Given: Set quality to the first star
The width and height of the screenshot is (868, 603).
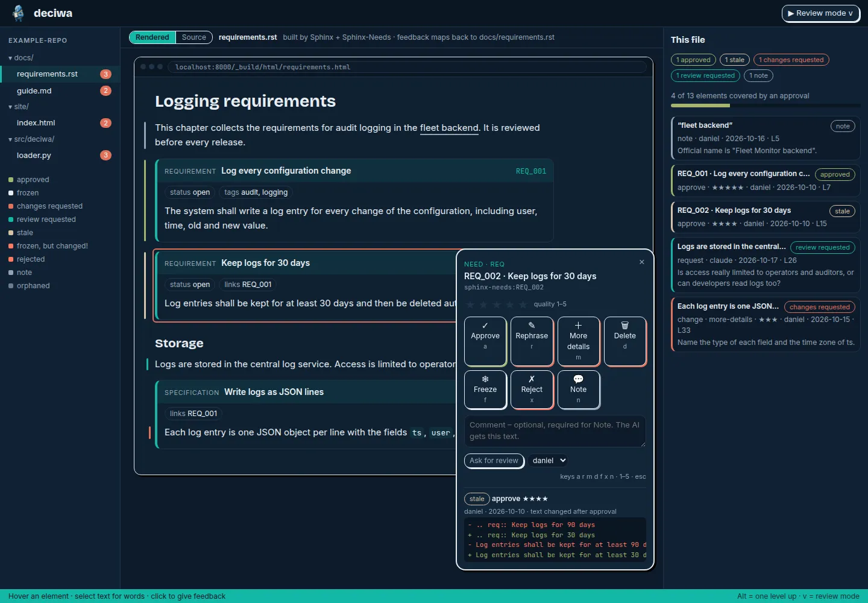Looking at the screenshot, I should (471, 305).
